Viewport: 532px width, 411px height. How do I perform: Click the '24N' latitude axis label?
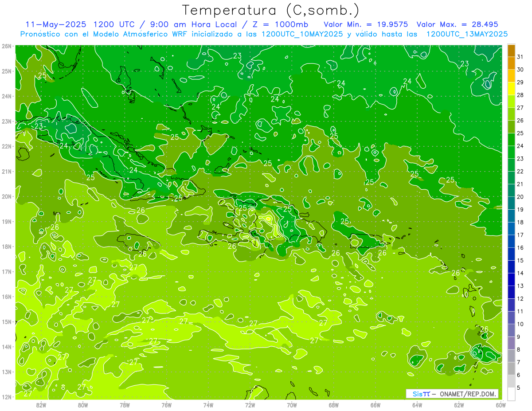tap(7, 96)
